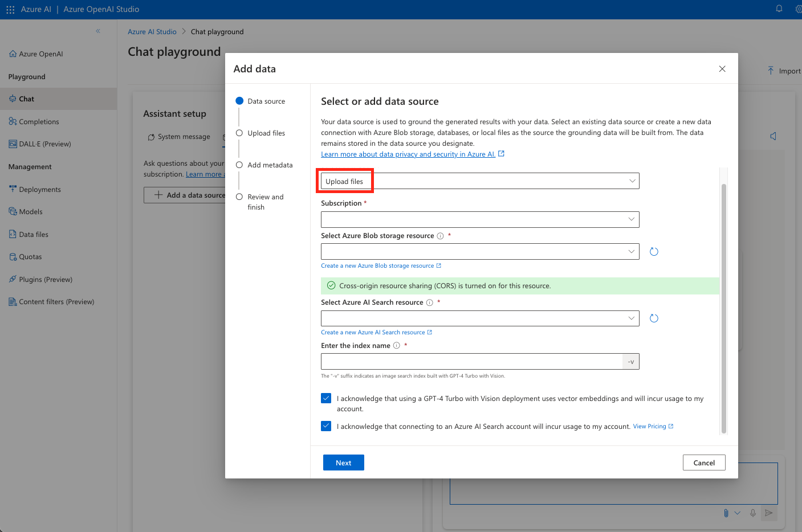This screenshot has height=532, width=802.
Task: Show info for Azure AI Search resource
Action: [429, 302]
